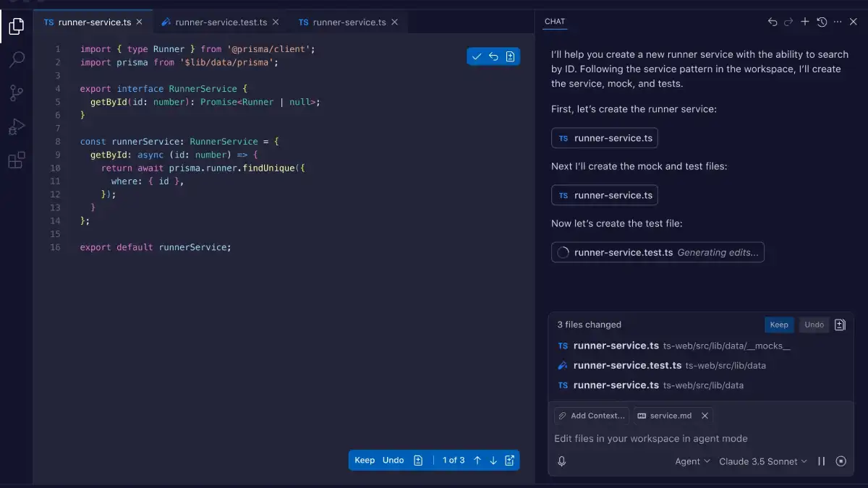Viewport: 868px width, 488px height.
Task: Show chat history in the chat panel
Action: tap(822, 22)
